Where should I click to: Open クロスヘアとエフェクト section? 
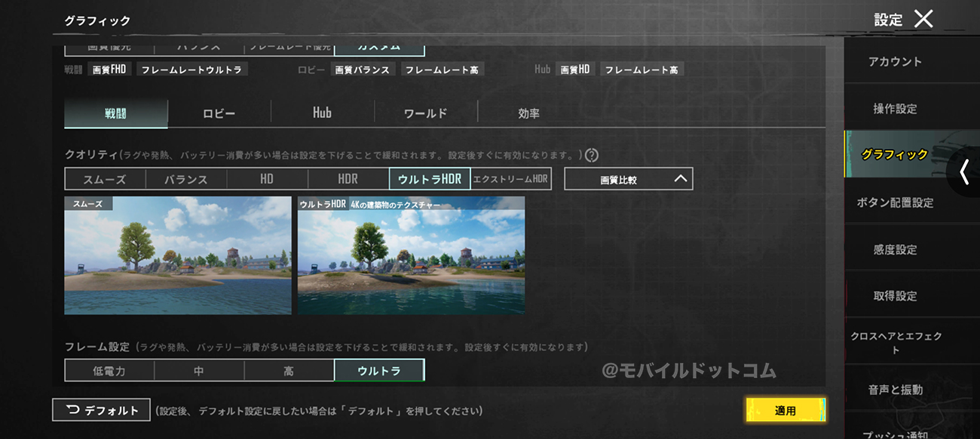coord(895,343)
